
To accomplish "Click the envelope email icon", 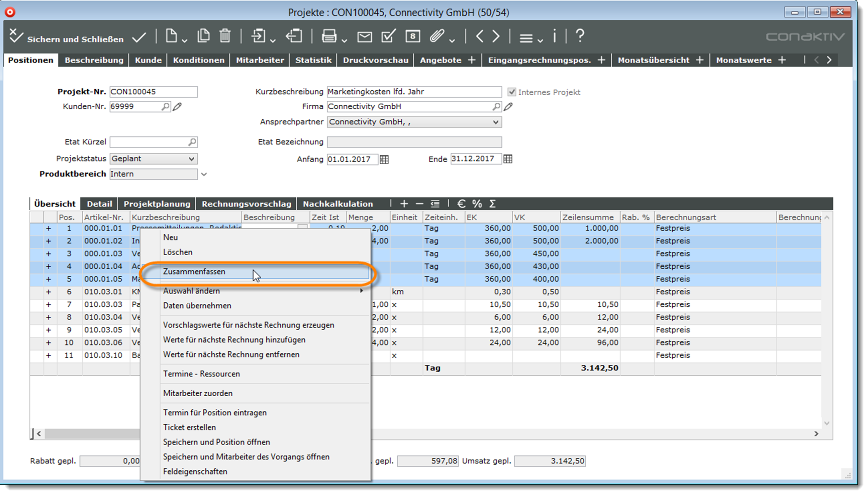I will coord(365,36).
